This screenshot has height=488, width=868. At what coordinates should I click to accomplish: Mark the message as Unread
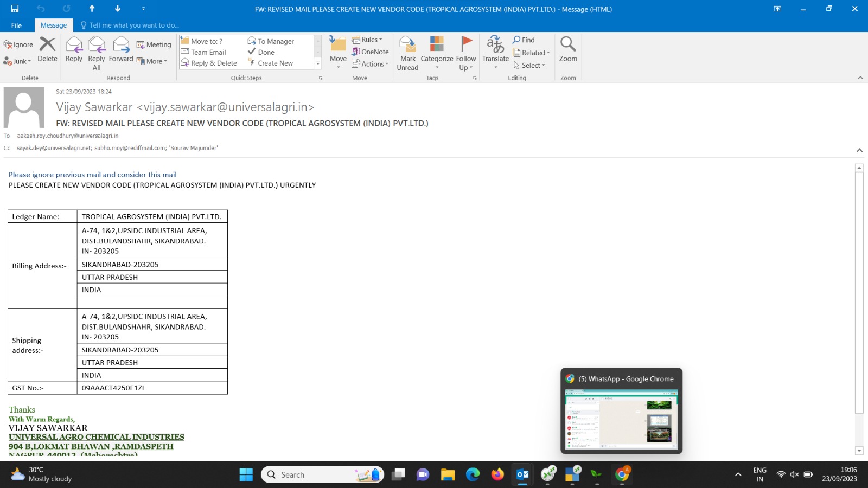click(407, 53)
